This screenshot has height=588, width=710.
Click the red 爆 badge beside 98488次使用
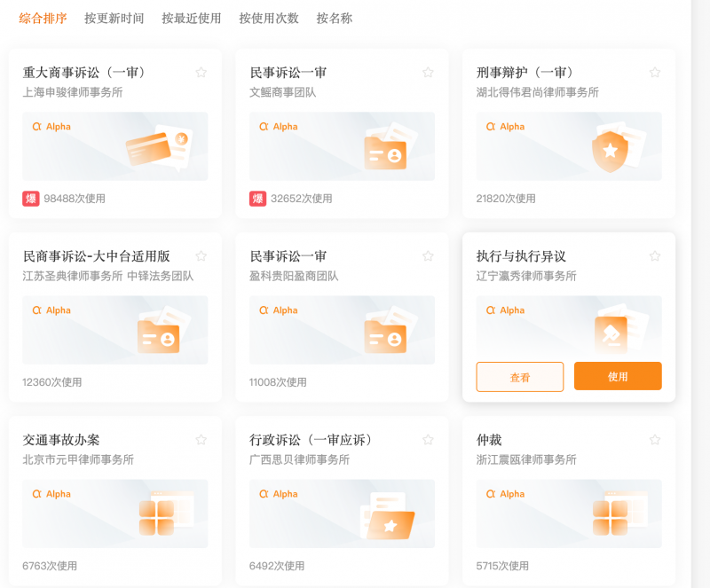(31, 199)
